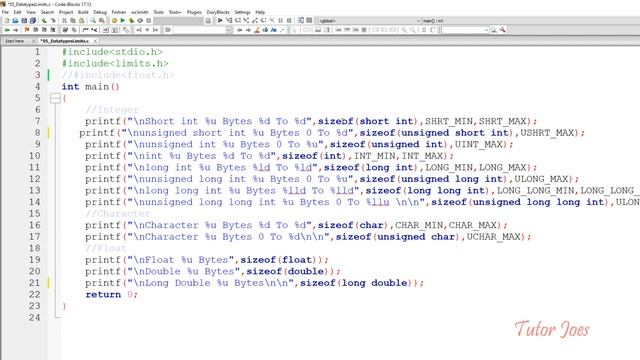Open the main() : int function dropdown
640x360 pixels.
(x=531, y=20)
